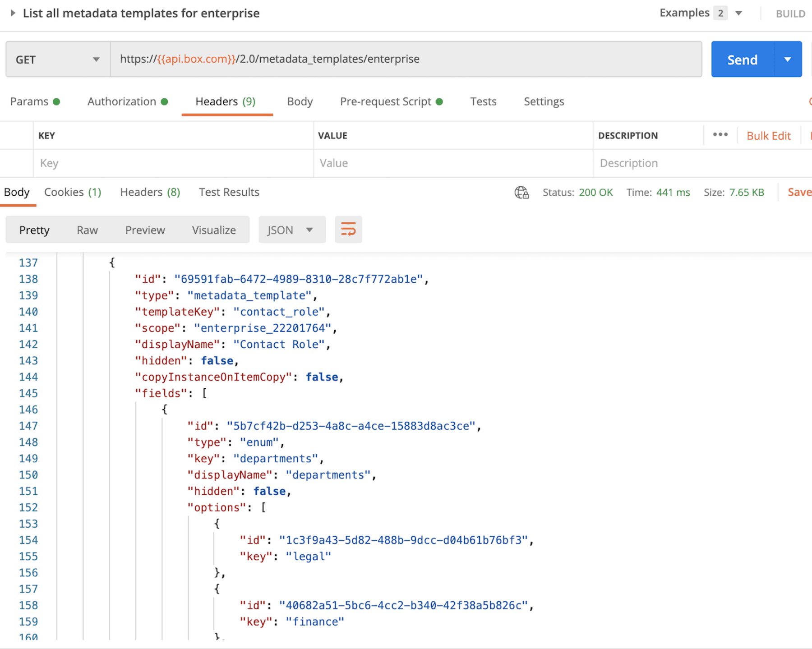Click Save response button
This screenshot has height=649, width=812.
click(x=799, y=192)
